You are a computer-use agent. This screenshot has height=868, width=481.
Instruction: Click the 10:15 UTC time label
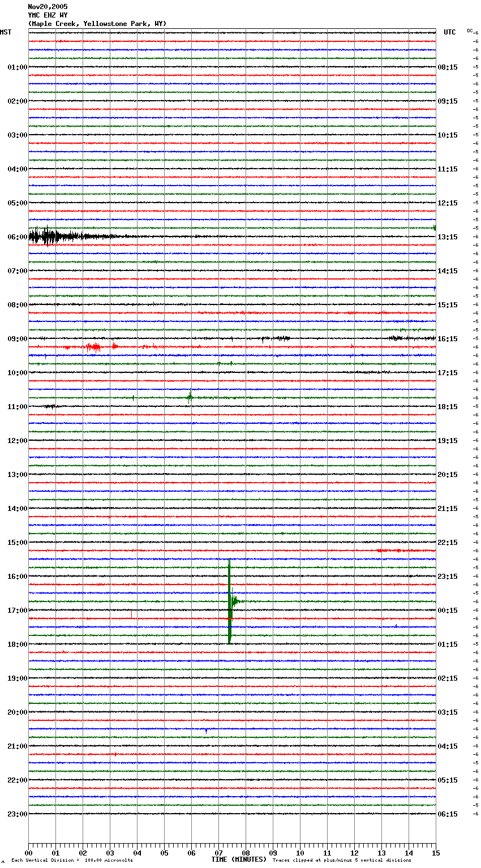coord(448,135)
